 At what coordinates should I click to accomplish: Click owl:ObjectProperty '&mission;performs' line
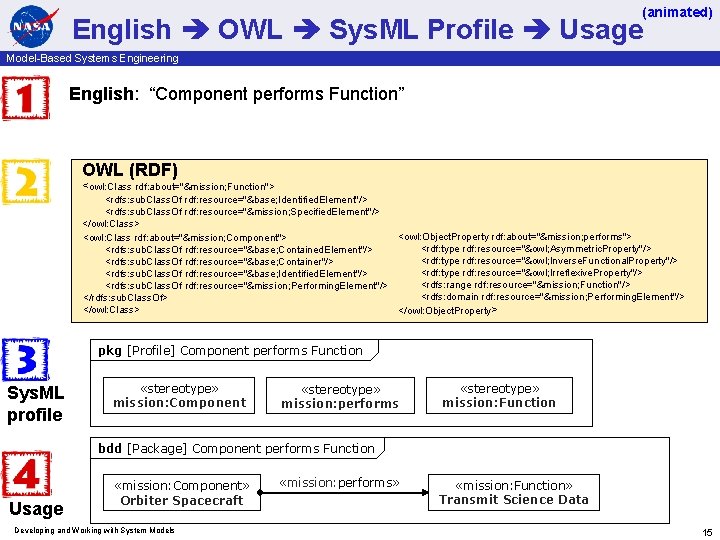(515, 237)
